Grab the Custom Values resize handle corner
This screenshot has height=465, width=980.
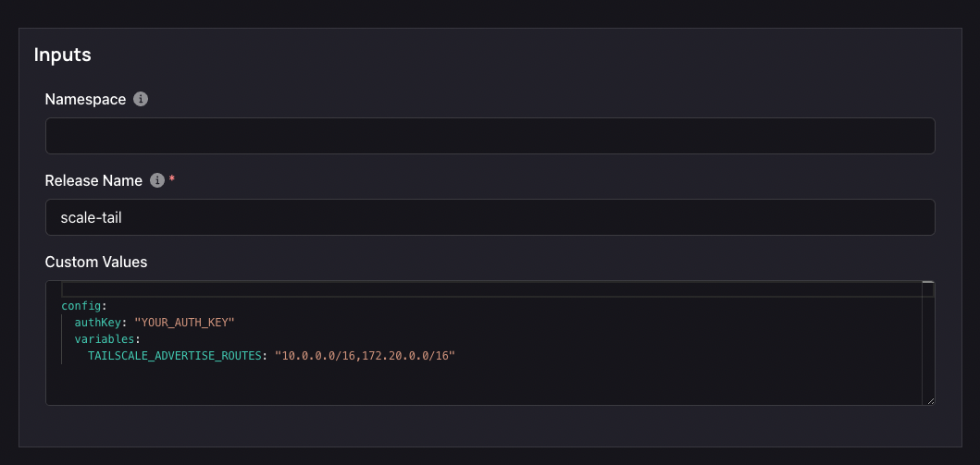coord(931,400)
